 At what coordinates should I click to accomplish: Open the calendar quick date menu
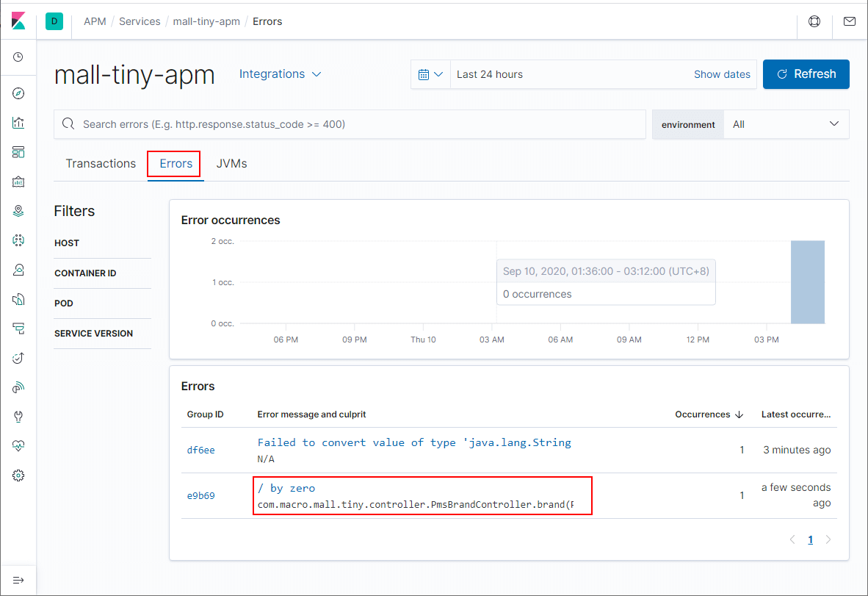430,74
